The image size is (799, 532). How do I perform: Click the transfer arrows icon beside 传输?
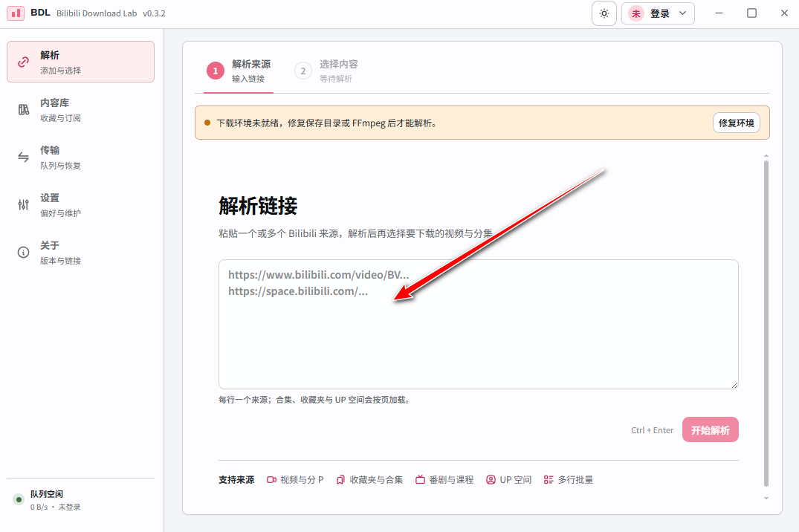(24, 157)
